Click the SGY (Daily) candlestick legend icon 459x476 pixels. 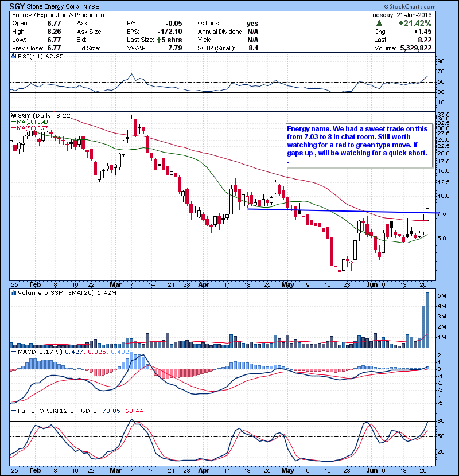14,115
